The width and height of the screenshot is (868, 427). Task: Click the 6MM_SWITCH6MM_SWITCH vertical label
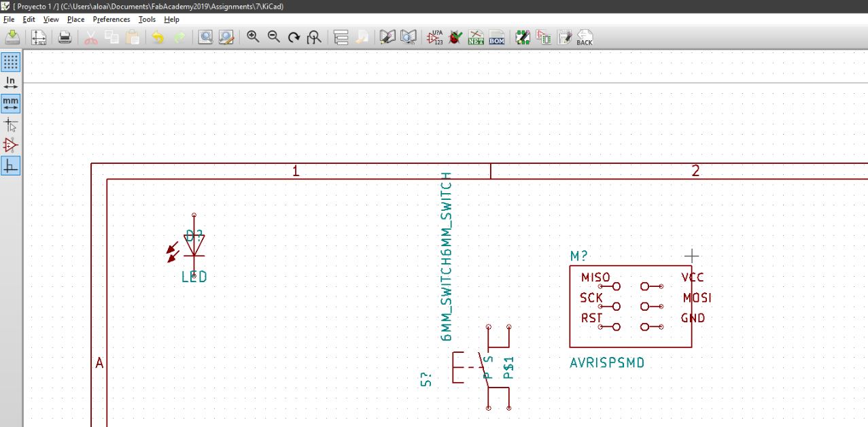pos(447,256)
